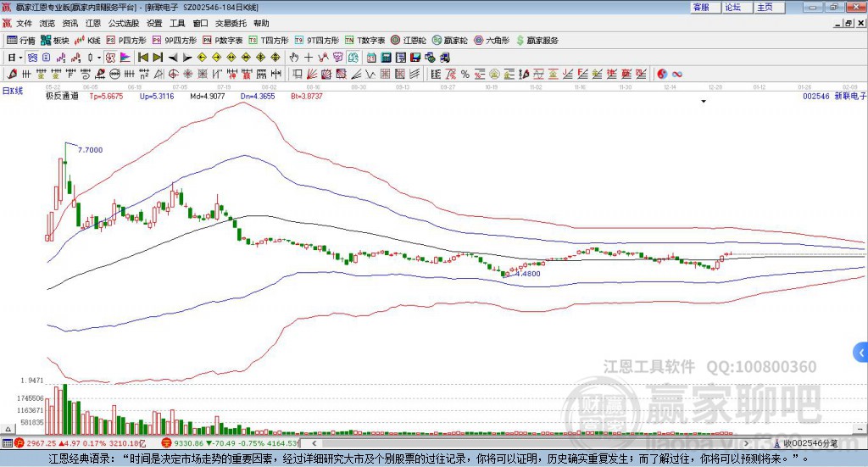Screen dimensions: 868x467
Task: Click the blue infinity symbol icon
Action: pos(677,74)
